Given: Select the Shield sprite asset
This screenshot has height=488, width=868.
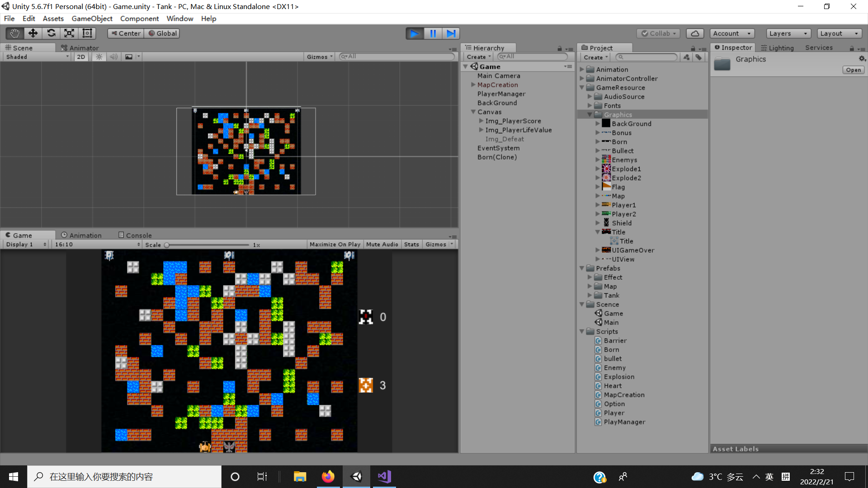Looking at the screenshot, I should click(x=622, y=223).
